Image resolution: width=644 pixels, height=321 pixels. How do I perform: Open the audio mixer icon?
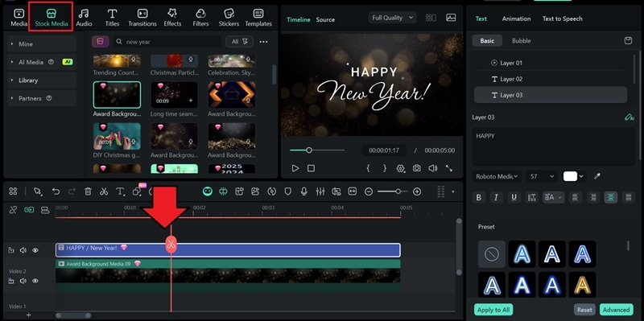(320, 191)
